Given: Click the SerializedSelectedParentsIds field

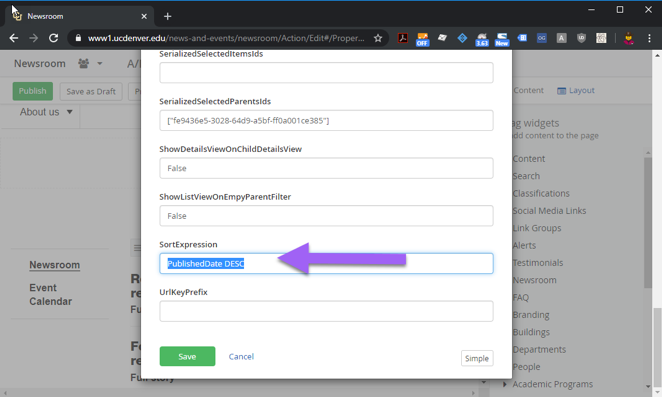Looking at the screenshot, I should [x=326, y=120].
